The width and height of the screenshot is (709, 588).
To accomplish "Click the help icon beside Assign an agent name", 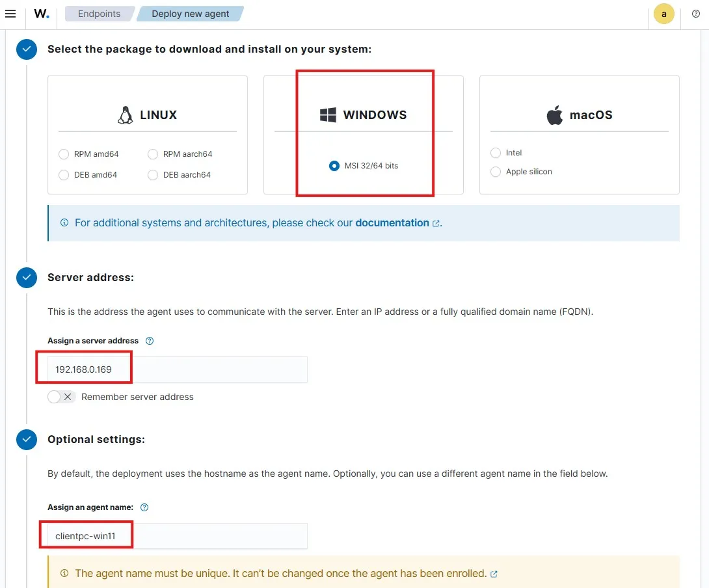I will pos(144,507).
